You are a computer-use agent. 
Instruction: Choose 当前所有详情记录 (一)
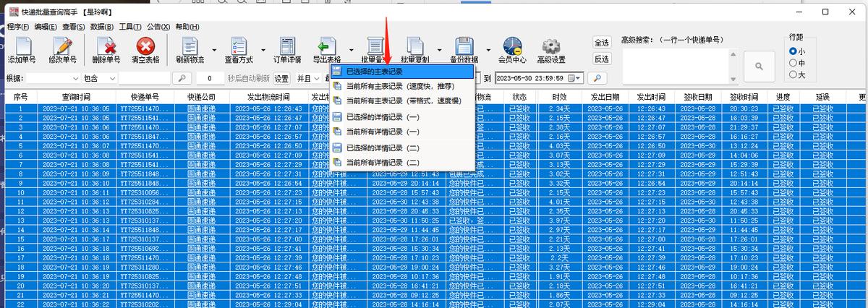pyautogui.click(x=402, y=132)
